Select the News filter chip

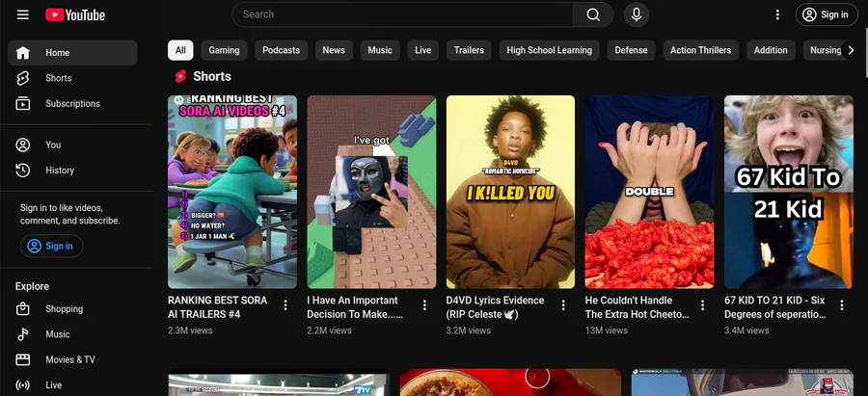coord(334,50)
